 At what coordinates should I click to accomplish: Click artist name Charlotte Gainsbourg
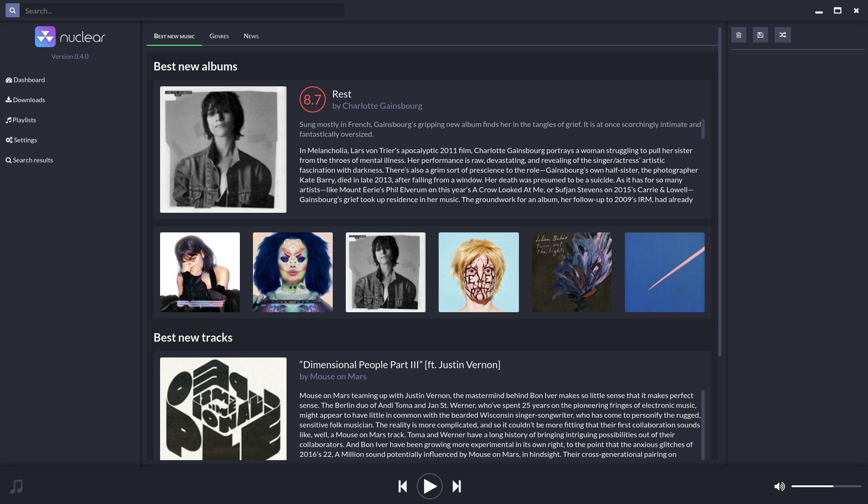(382, 105)
